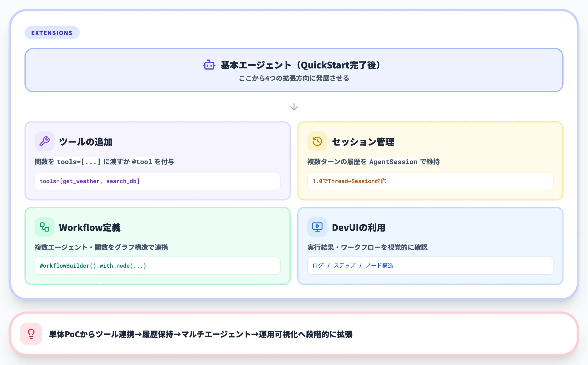Viewport: 588px width, 365px height.
Task: Click the lightbulb icon in the pink banner
Action: [31, 334]
